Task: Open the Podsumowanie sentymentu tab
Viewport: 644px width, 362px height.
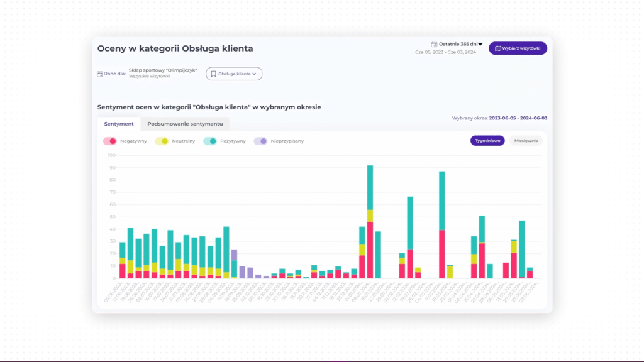Action: click(185, 124)
